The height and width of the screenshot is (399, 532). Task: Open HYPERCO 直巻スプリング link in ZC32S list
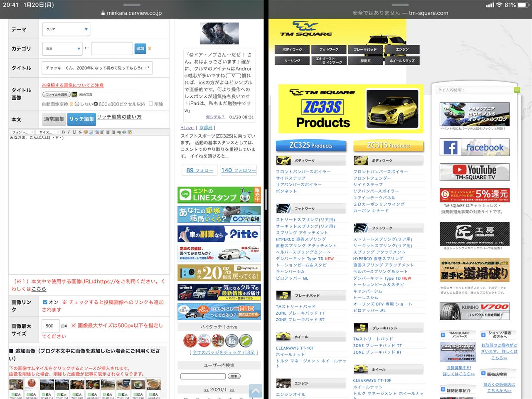point(301,239)
